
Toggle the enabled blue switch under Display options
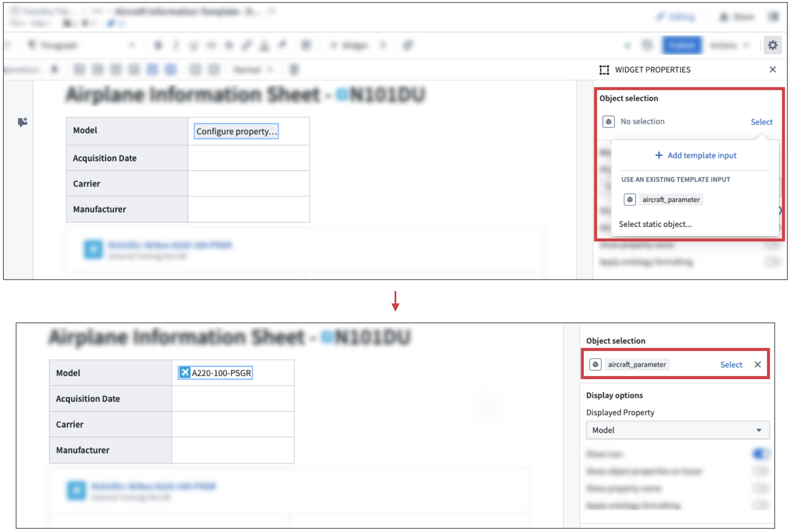click(760, 454)
